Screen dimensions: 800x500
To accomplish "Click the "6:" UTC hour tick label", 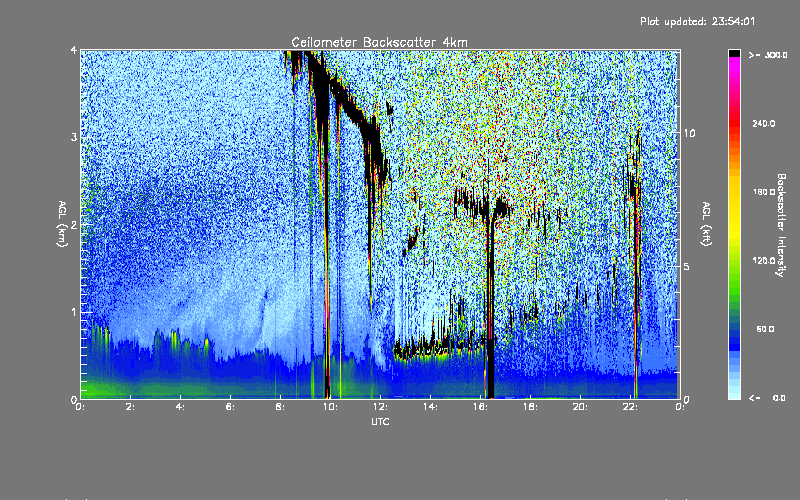I will click(231, 407).
